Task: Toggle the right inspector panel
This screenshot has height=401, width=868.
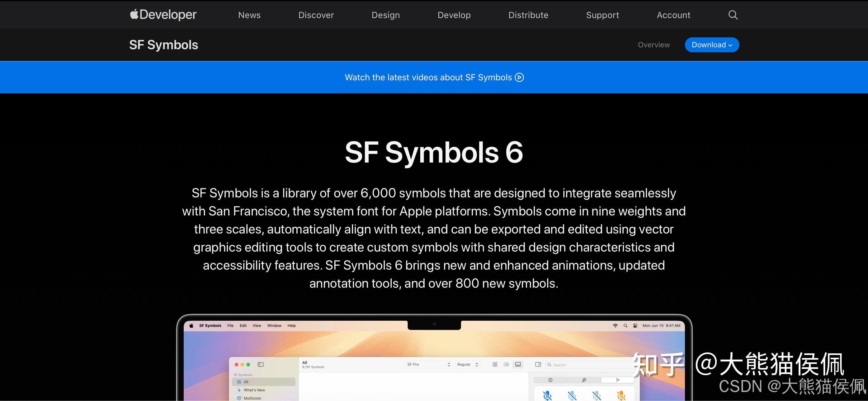Action: [538, 365]
